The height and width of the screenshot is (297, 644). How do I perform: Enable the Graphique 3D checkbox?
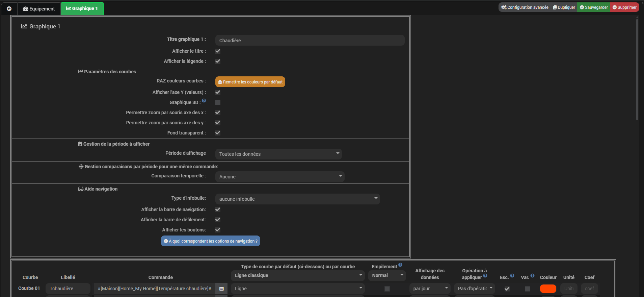[x=218, y=102]
